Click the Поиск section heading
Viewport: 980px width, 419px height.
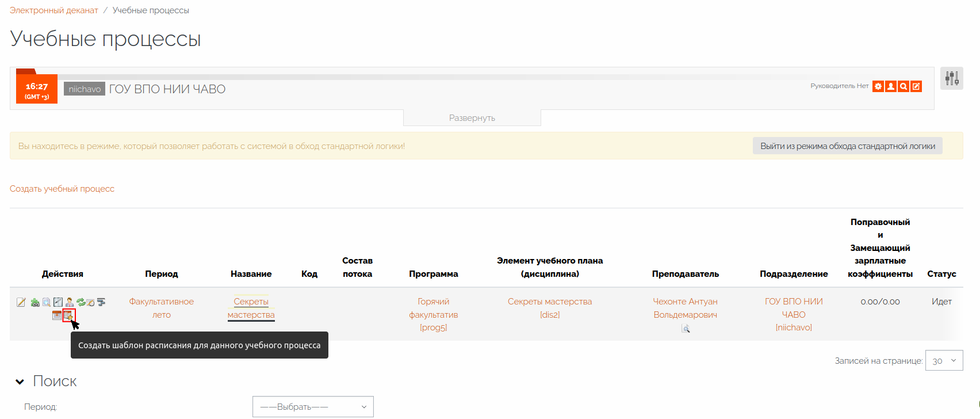coord(55,381)
